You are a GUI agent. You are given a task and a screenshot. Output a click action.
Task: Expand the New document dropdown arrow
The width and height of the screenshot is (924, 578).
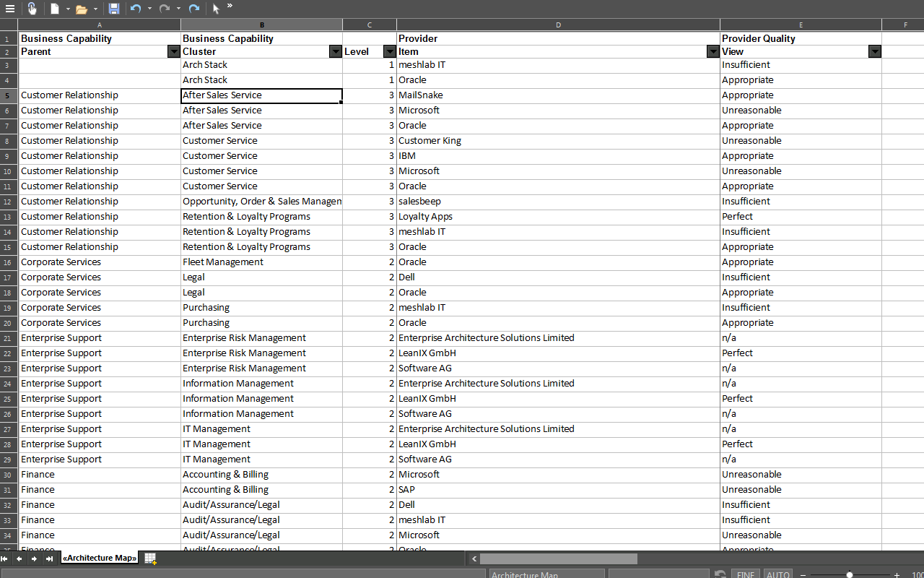point(68,9)
